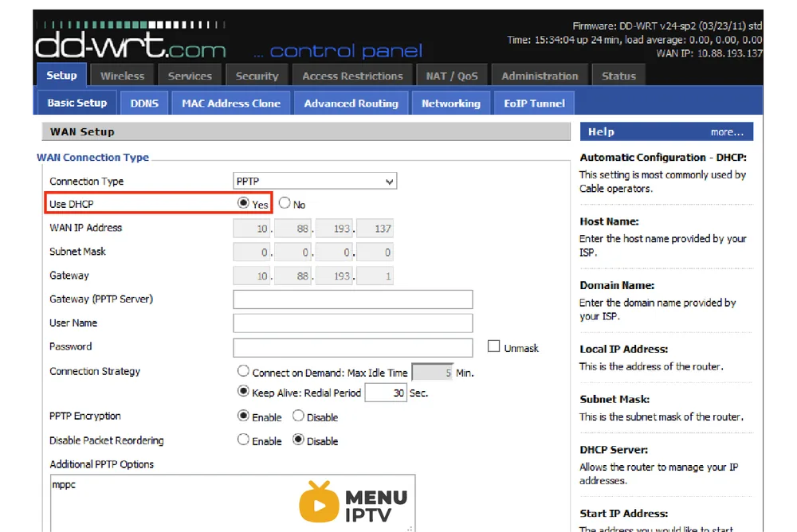Click the Firmware DD-WRT v24-sp2 text
The width and height of the screenshot is (797, 532).
click(667, 26)
